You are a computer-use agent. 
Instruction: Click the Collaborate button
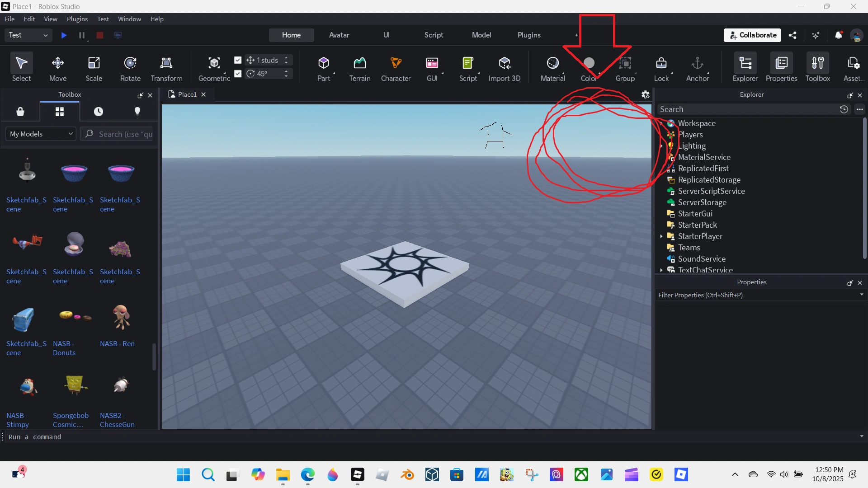(x=752, y=35)
